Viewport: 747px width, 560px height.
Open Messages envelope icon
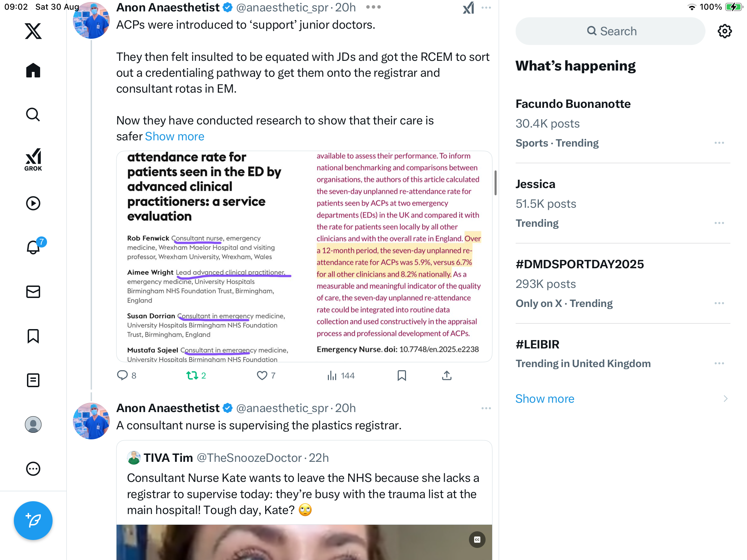[33, 292]
